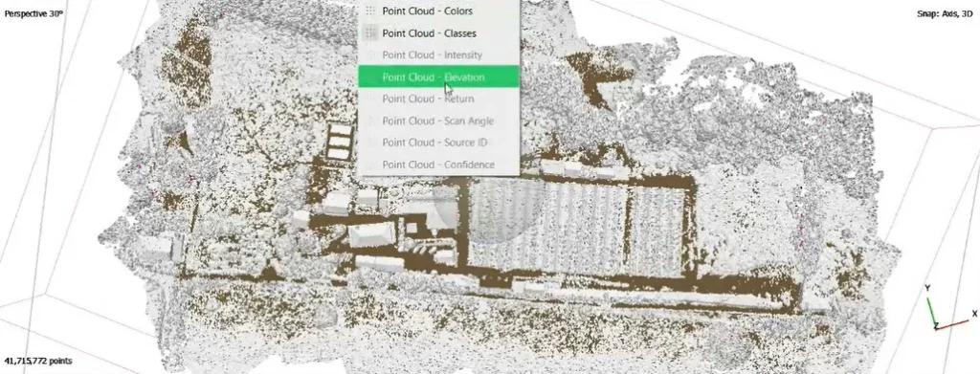This screenshot has height=374, width=980.
Task: Pick Point Cloud - Return option
Action: [438, 99]
